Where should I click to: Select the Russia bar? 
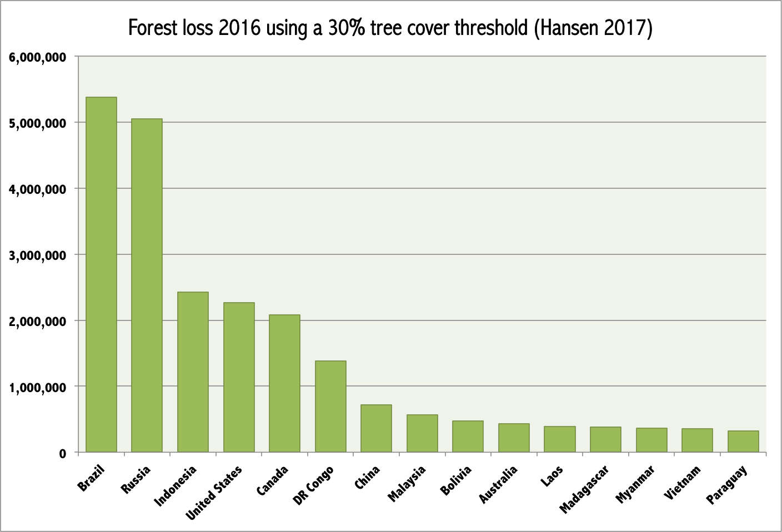pyautogui.click(x=147, y=285)
